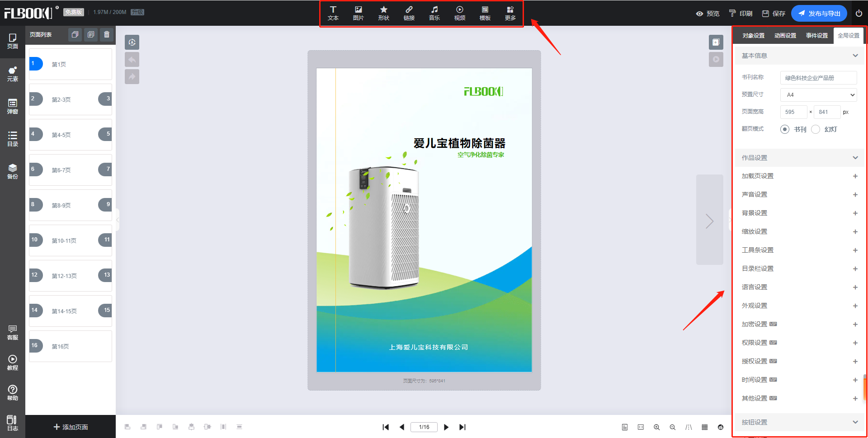This screenshot has height=438, width=868.
Task: Open the 页面 pages sidebar panel
Action: click(x=13, y=41)
